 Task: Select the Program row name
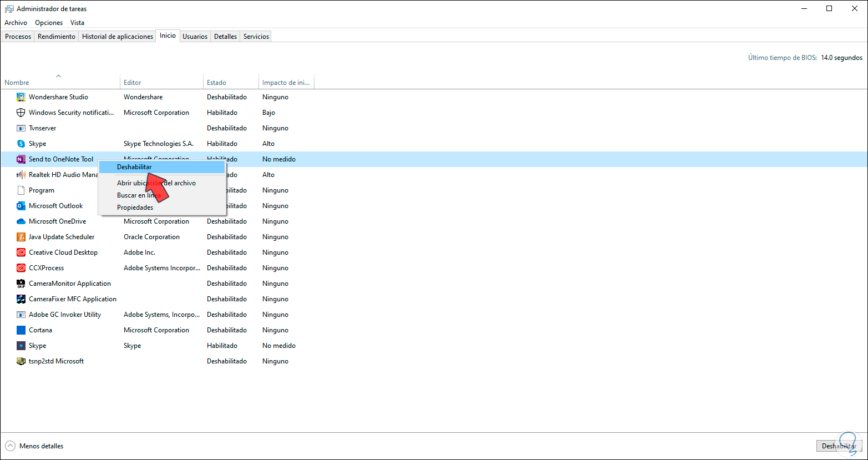pyautogui.click(x=42, y=190)
